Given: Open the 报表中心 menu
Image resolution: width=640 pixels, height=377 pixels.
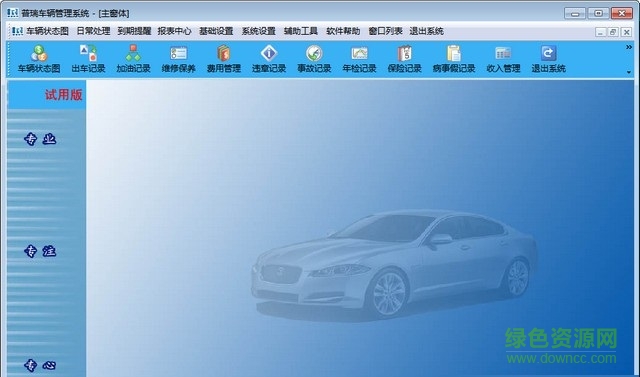Looking at the screenshot, I should [175, 31].
